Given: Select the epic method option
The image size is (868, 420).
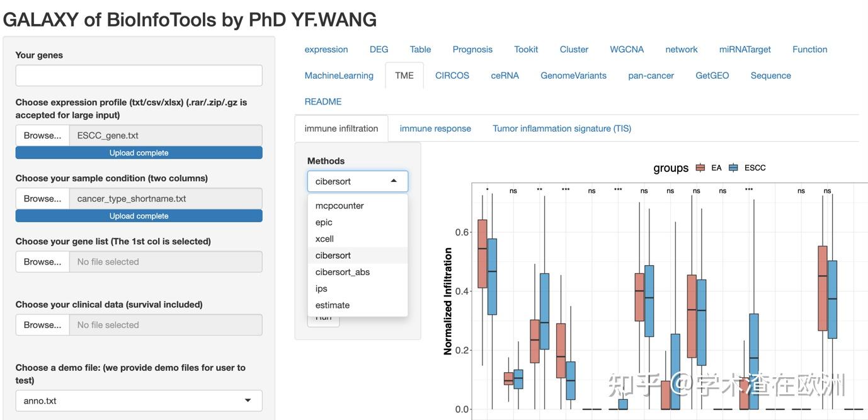Looking at the screenshot, I should (x=324, y=222).
